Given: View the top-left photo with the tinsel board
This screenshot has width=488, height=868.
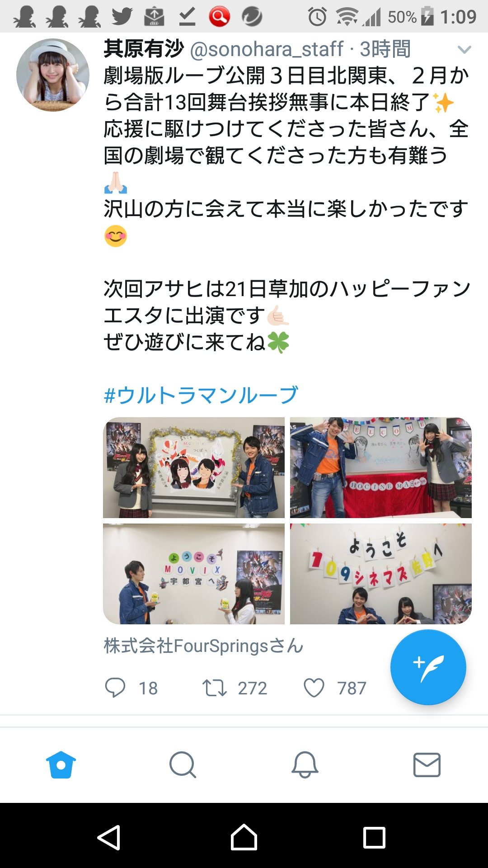Looking at the screenshot, I should [194, 467].
